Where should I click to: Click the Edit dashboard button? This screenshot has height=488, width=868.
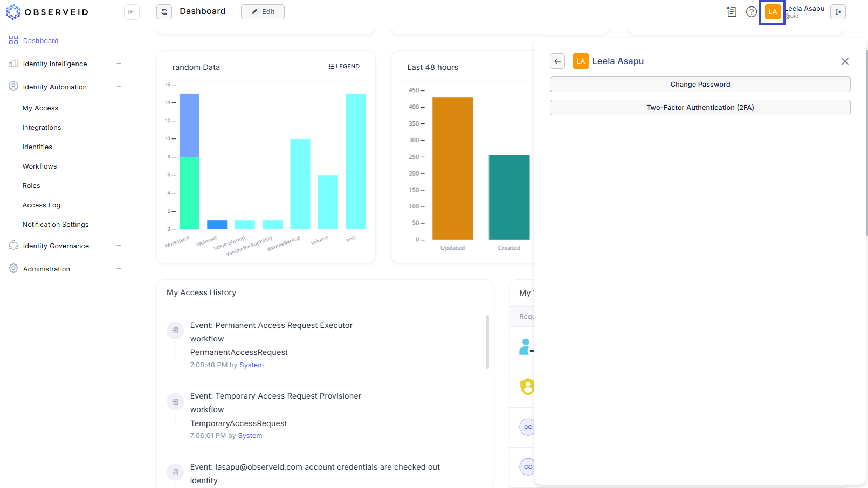(x=263, y=12)
